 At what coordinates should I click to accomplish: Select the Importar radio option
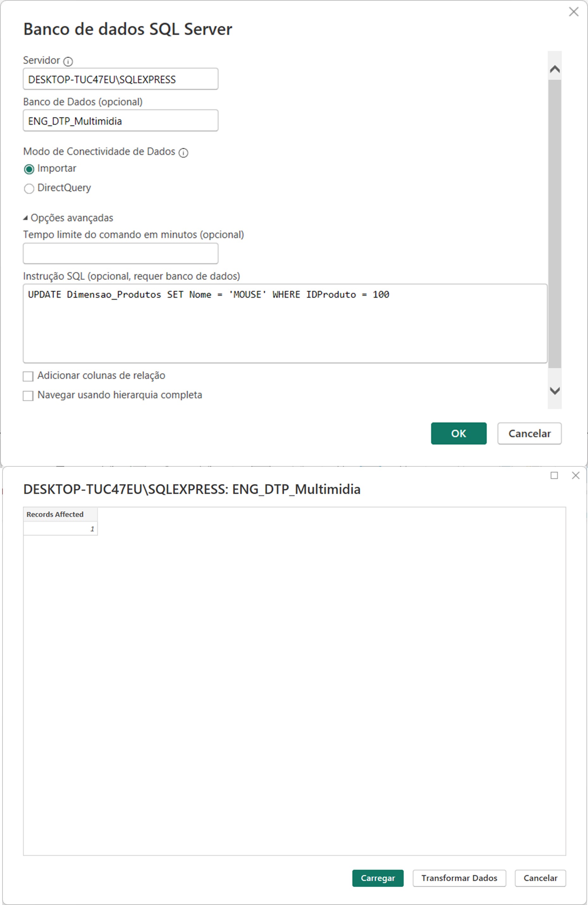pyautogui.click(x=29, y=169)
